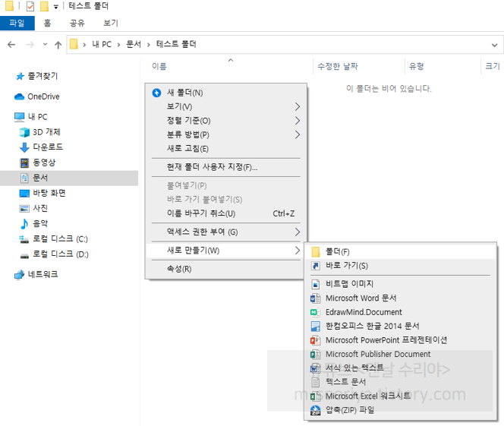The image size is (504, 426).
Task: Click the New Folder (새 폴더) icon in the context menu
Action: (156, 93)
